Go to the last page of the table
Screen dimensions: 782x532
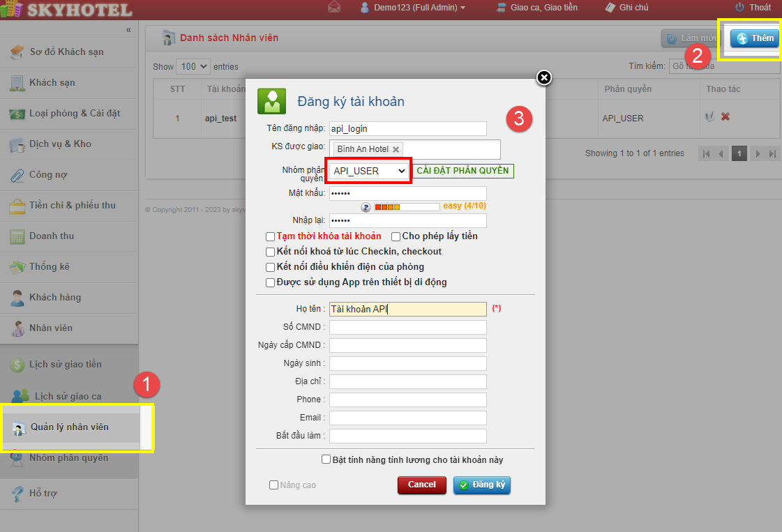772,153
